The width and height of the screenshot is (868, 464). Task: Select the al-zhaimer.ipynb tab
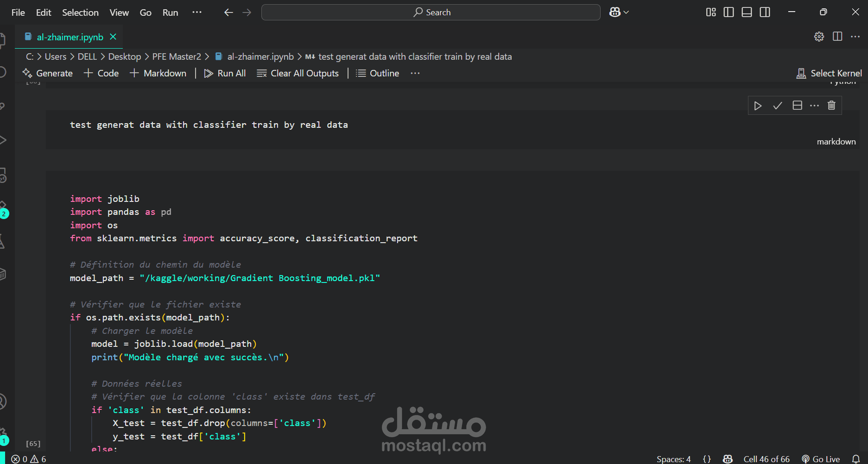coord(70,37)
